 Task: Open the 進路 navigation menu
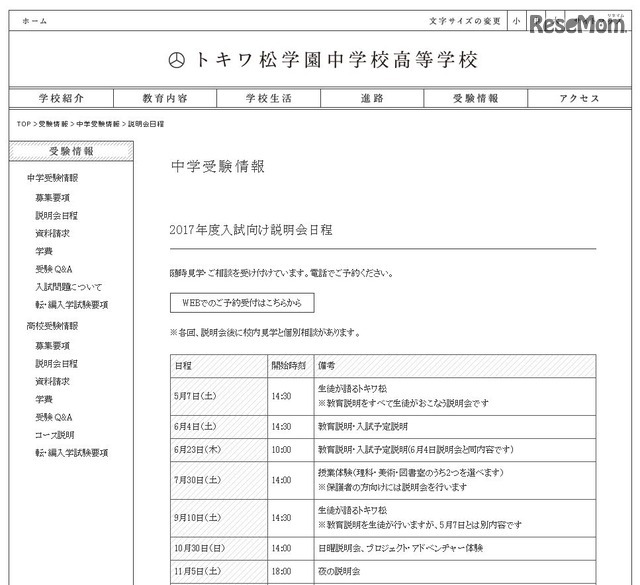click(x=372, y=98)
